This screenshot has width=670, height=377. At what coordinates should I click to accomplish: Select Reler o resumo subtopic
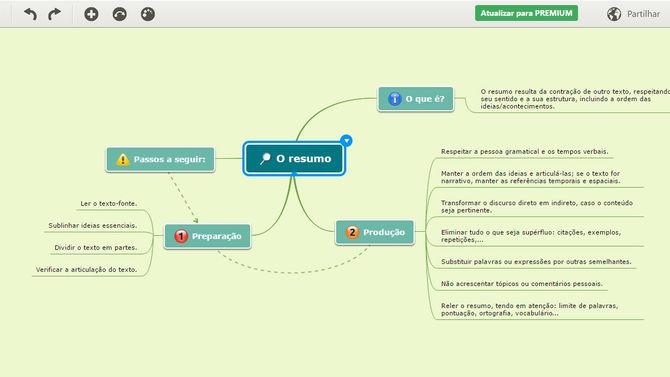click(x=529, y=309)
